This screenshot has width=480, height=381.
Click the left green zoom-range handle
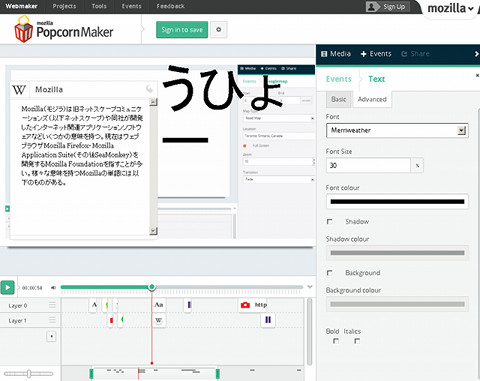pos(91,374)
